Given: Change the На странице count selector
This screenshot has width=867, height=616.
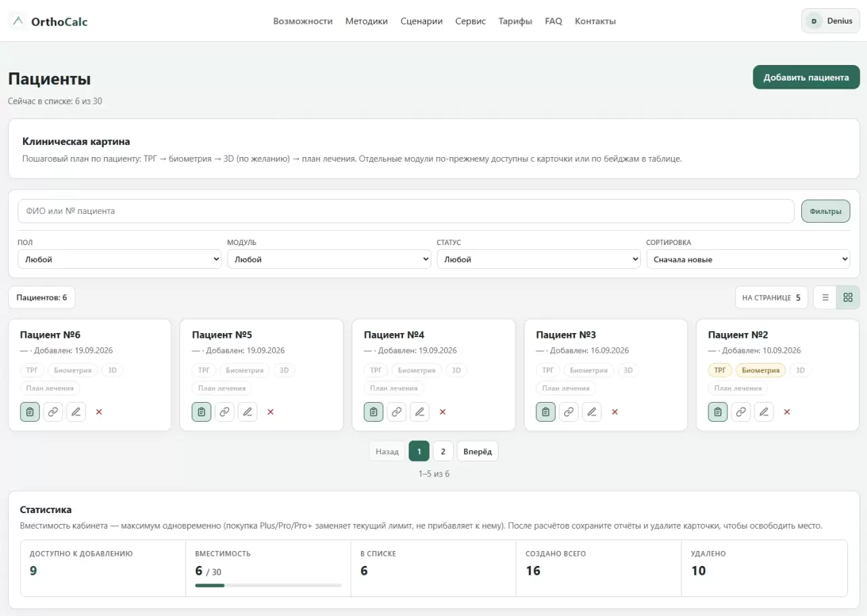Looking at the screenshot, I should 771,297.
